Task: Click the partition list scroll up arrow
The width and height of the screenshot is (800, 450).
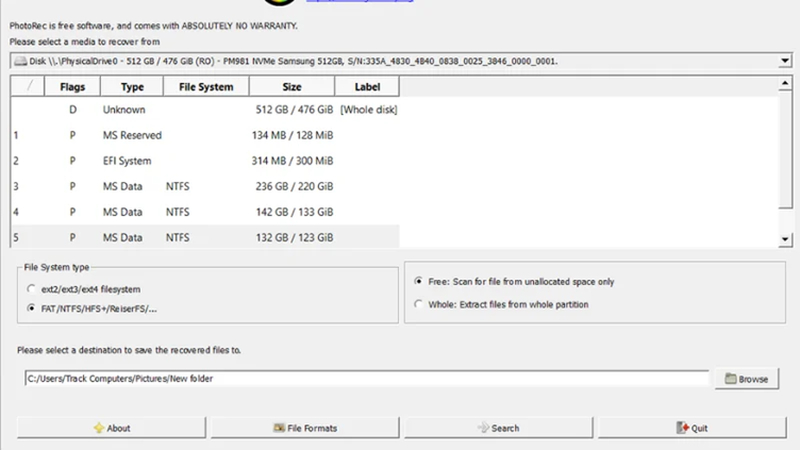Action: [785, 83]
